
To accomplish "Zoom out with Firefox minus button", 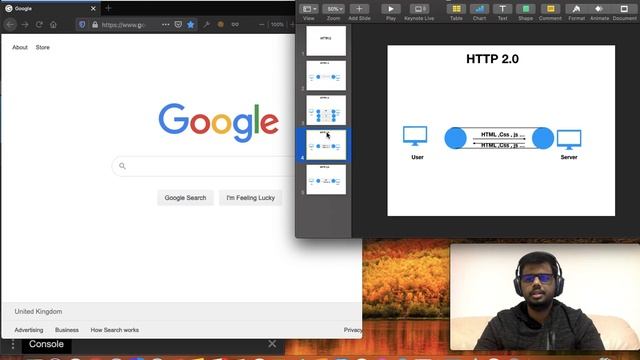I will 262,24.
